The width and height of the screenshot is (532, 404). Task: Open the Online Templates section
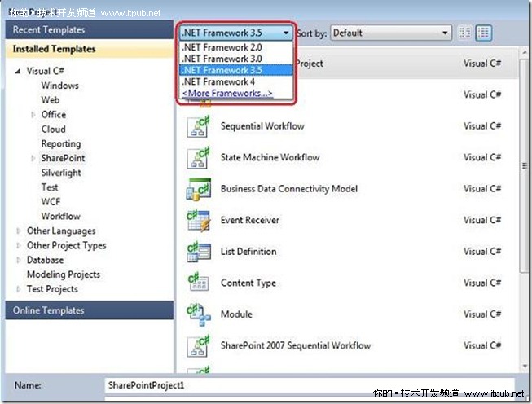(x=90, y=310)
